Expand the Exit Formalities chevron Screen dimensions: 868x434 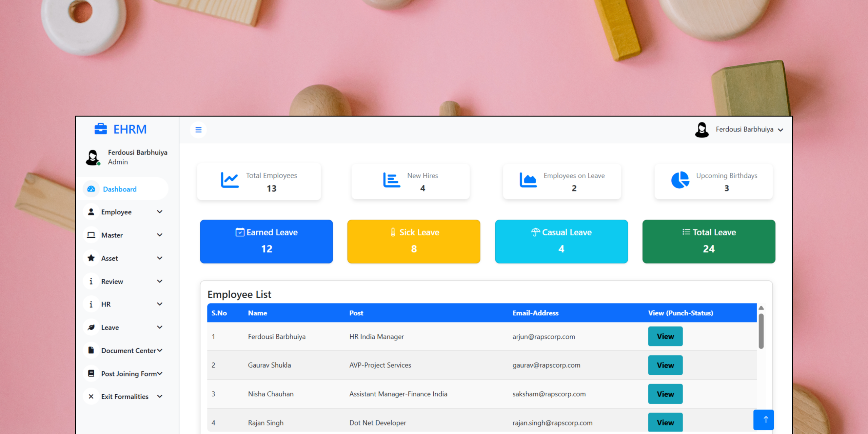point(160,396)
